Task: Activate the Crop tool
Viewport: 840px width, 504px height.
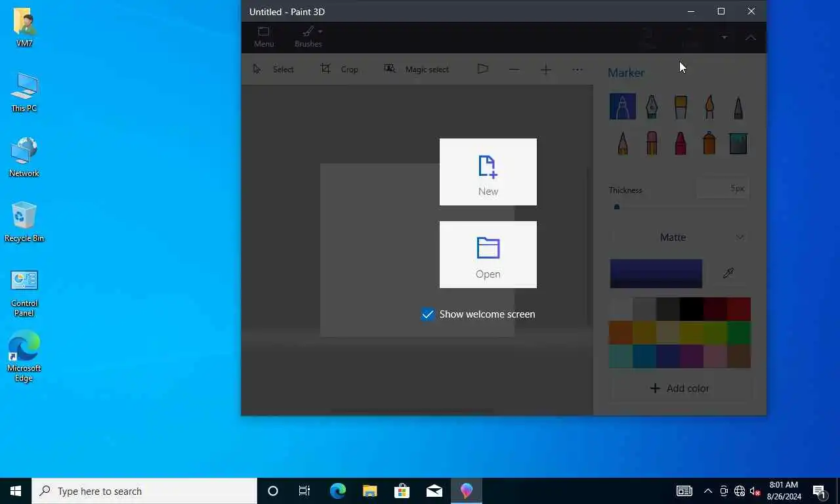Action: [339, 69]
